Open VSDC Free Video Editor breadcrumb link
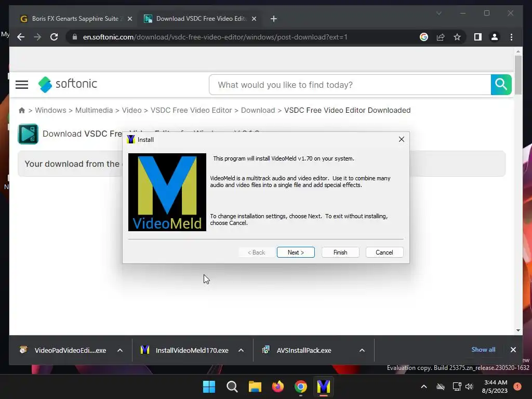This screenshot has width=532, height=399. (191, 110)
